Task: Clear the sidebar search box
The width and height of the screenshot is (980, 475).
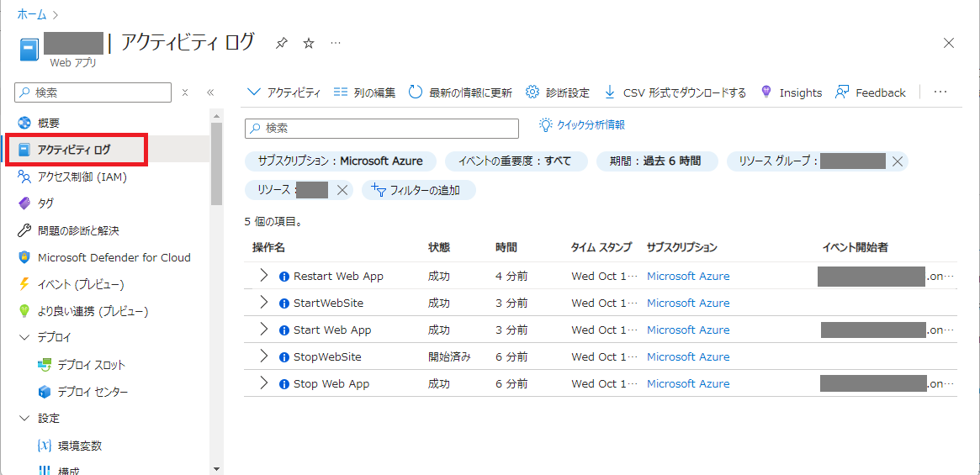Action: tap(185, 92)
